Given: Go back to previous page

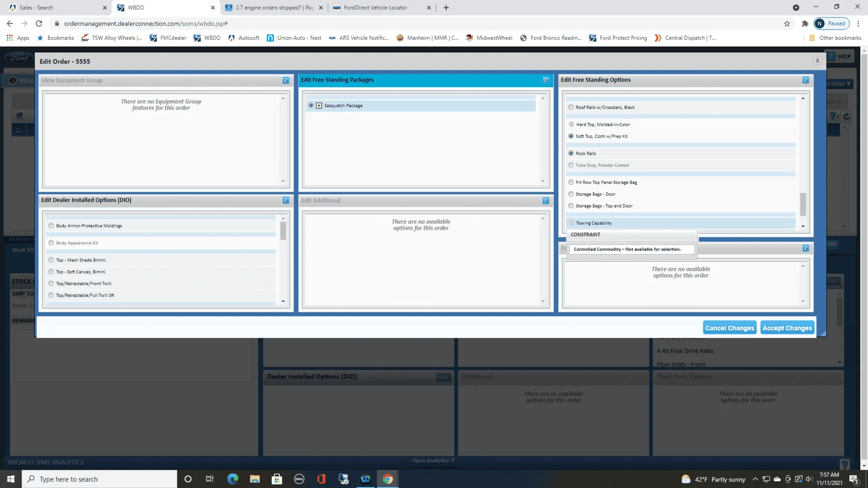Looking at the screenshot, I should click(x=10, y=23).
